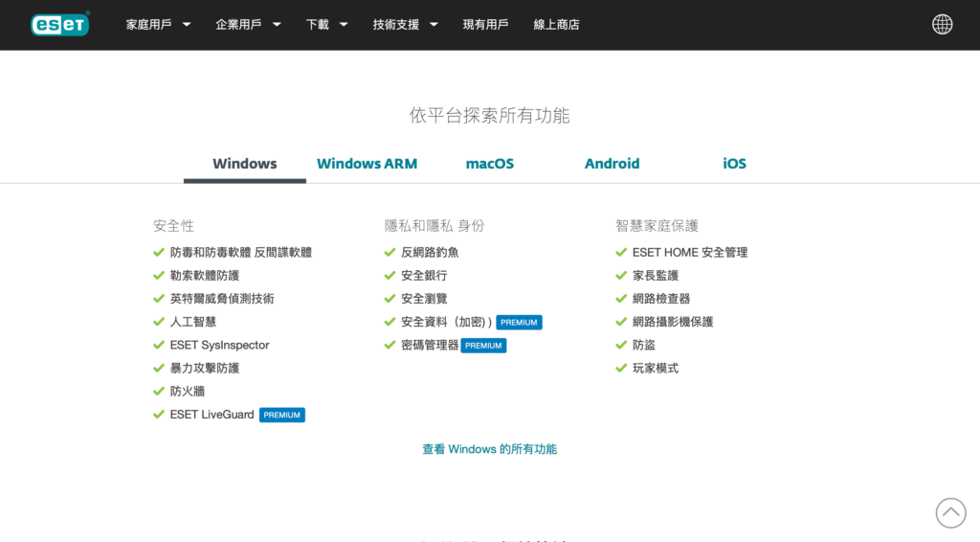The image size is (980, 542).
Task: Switch to the iOS tab
Action: pos(734,164)
